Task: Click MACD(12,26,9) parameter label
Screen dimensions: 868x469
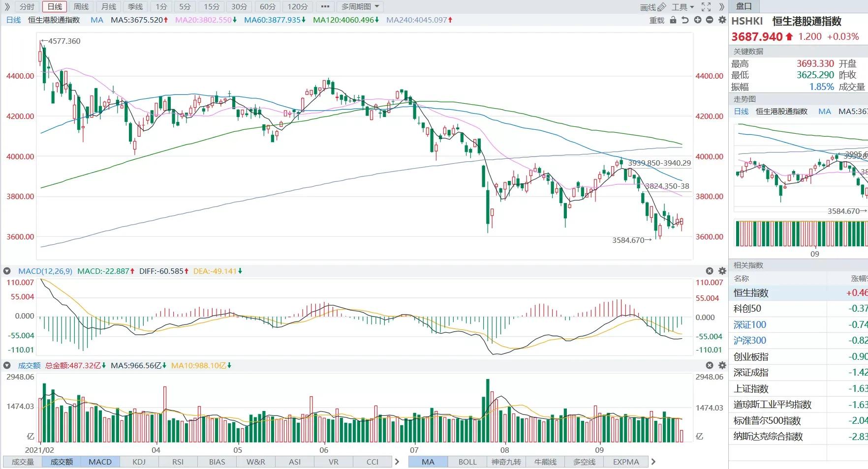Action: coord(45,271)
